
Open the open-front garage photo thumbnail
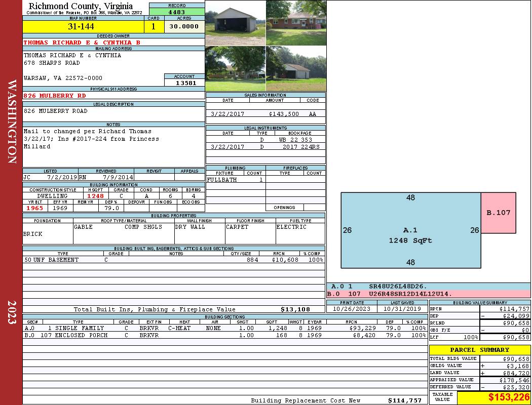tap(236, 23)
